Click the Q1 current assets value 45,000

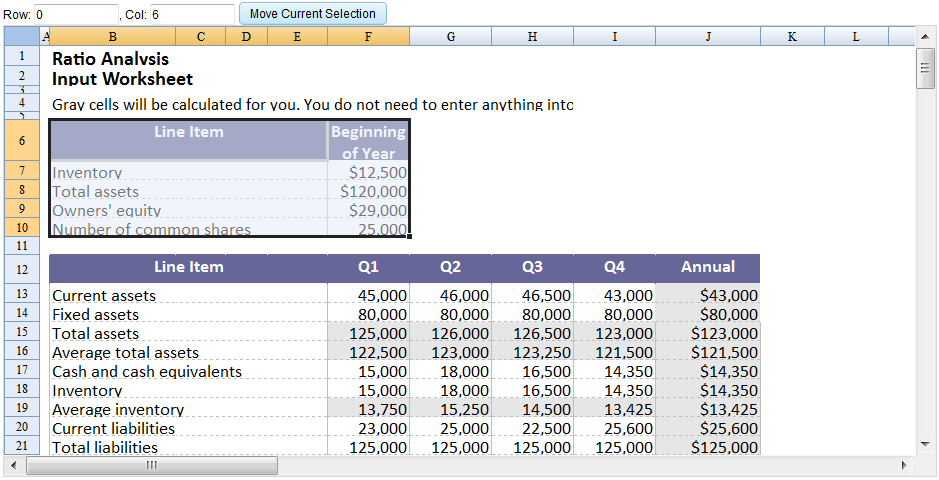pyautogui.click(x=368, y=295)
